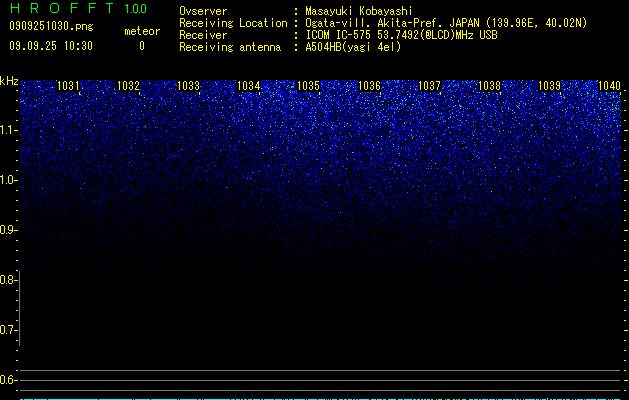The width and height of the screenshot is (629, 400).
Task: Select the 1033 time axis marker
Action: point(189,85)
